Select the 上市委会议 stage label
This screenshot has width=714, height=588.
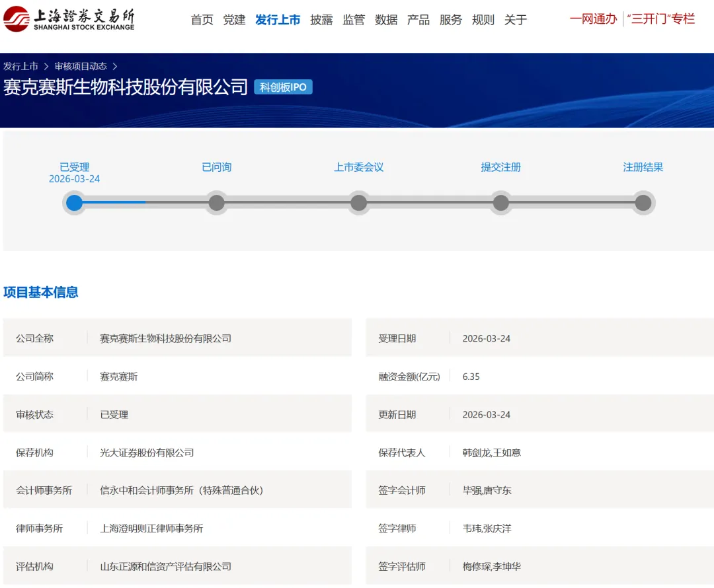[359, 167]
